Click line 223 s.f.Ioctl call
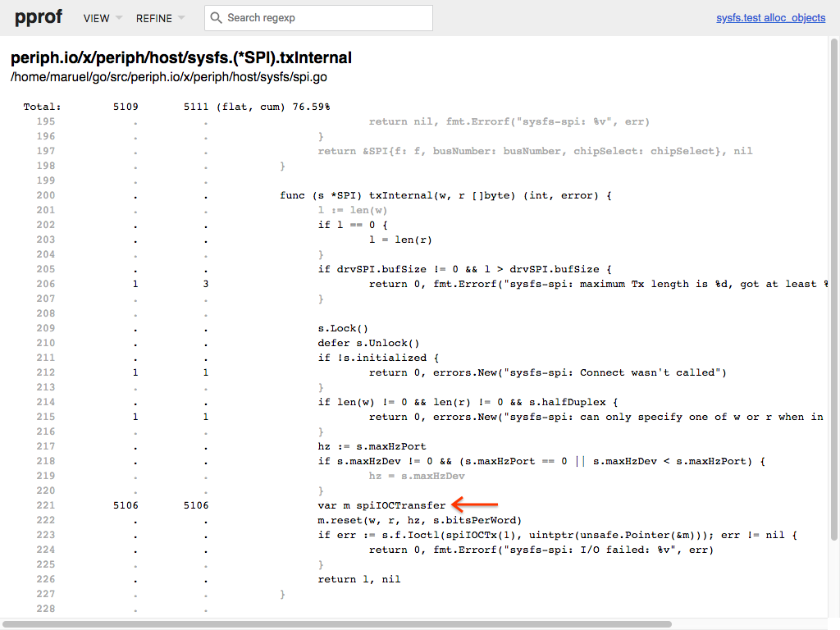This screenshot has width=840, height=630. (x=558, y=535)
